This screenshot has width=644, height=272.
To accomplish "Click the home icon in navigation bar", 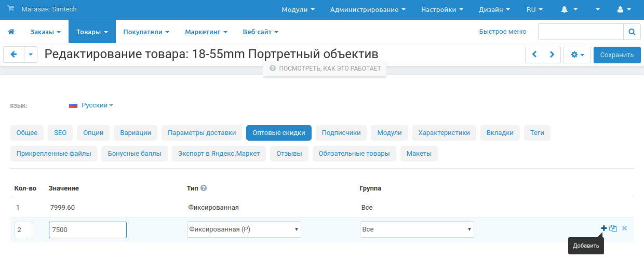I will click(11, 32).
